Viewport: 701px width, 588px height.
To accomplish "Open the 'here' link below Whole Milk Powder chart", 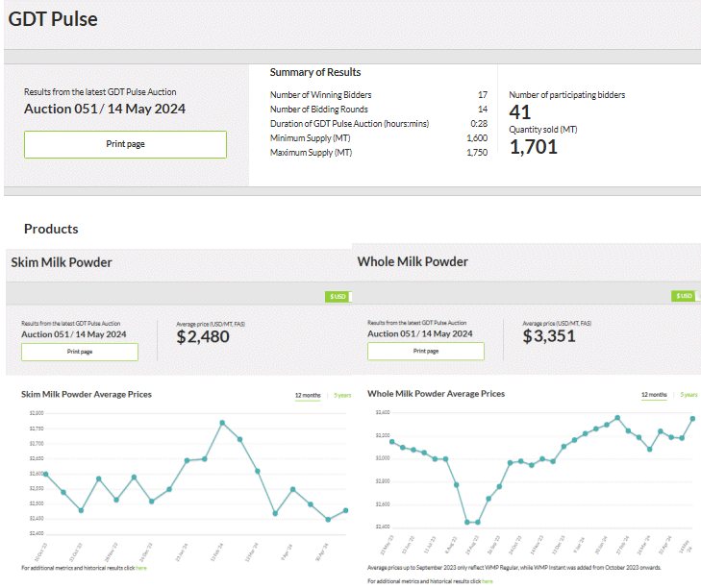I will tap(488, 581).
